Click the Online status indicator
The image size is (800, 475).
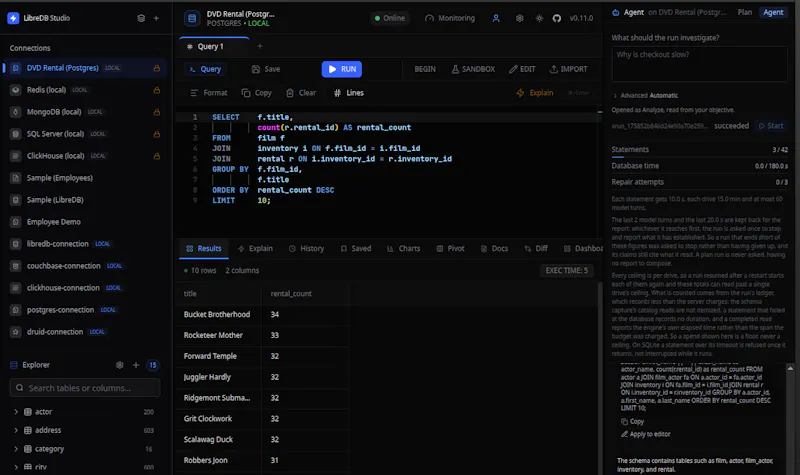coord(390,18)
